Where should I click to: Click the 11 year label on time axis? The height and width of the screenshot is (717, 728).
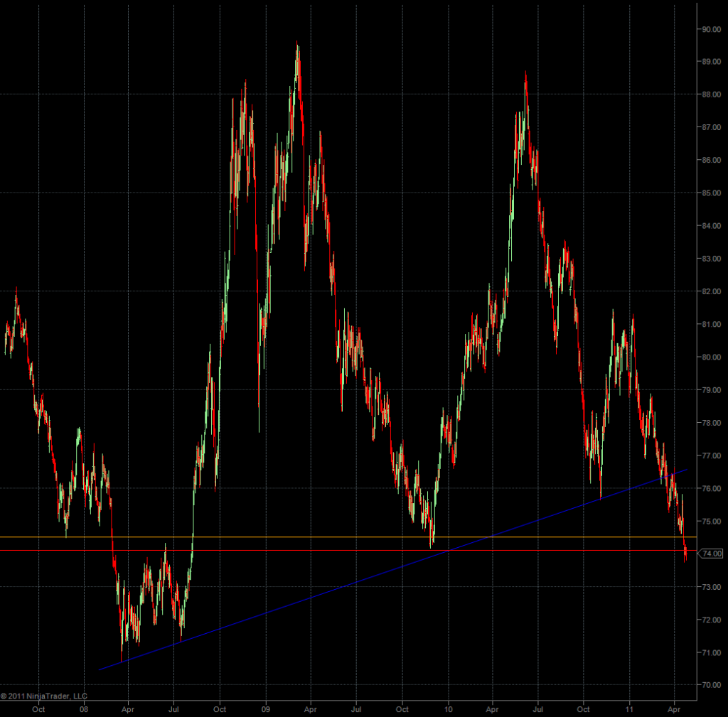coord(630,709)
